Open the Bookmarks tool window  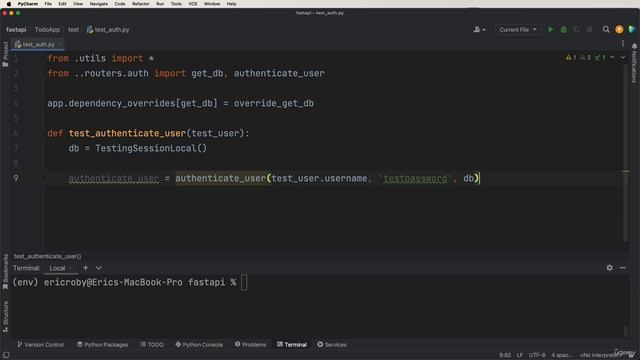coord(5,272)
